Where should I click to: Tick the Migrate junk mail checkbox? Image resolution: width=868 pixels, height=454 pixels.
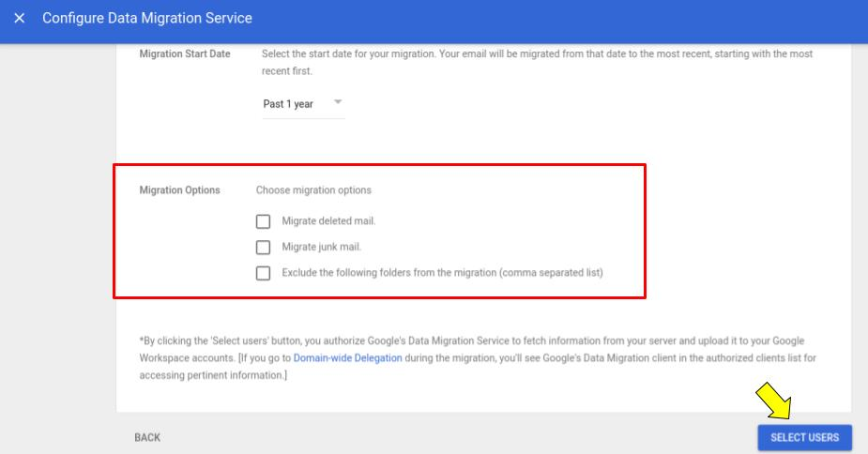[263, 247]
